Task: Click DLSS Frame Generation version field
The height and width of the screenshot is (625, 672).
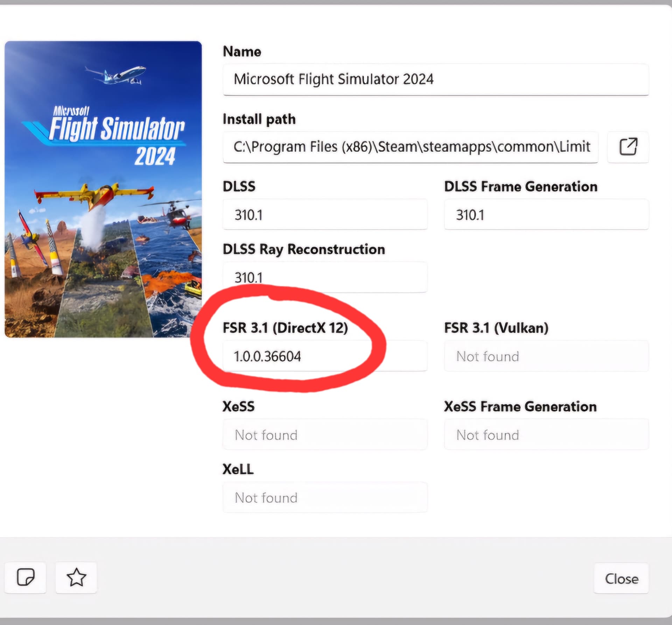Action: (x=546, y=215)
